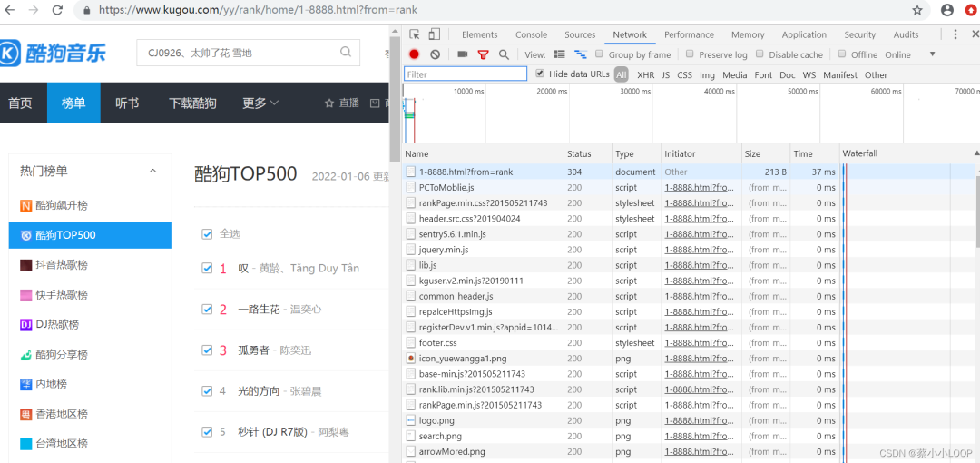Open DJ热歌榜 chart from sidebar
The width and height of the screenshot is (980, 463).
coord(49,325)
